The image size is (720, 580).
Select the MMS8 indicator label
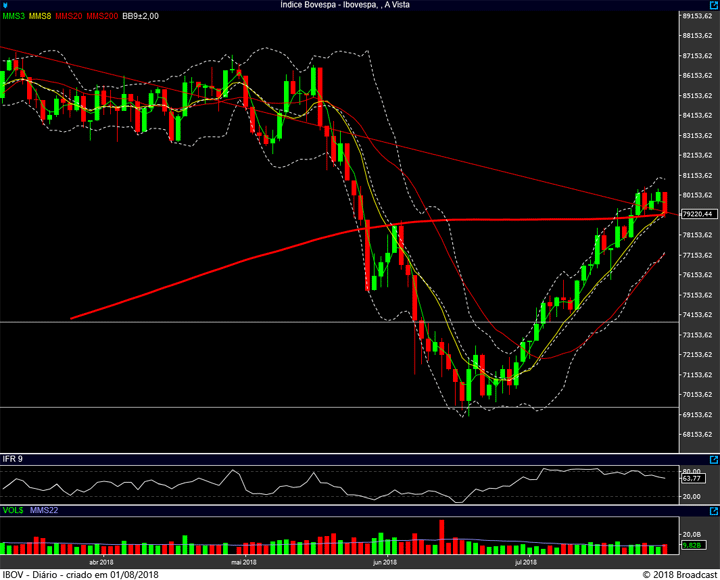coord(40,16)
